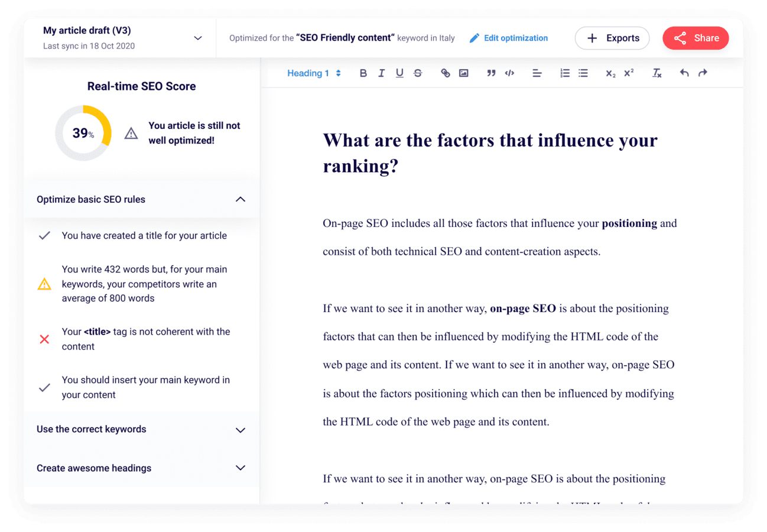This screenshot has width=767, height=532.
Task: Open the My article draft version dropdown
Action: point(197,37)
